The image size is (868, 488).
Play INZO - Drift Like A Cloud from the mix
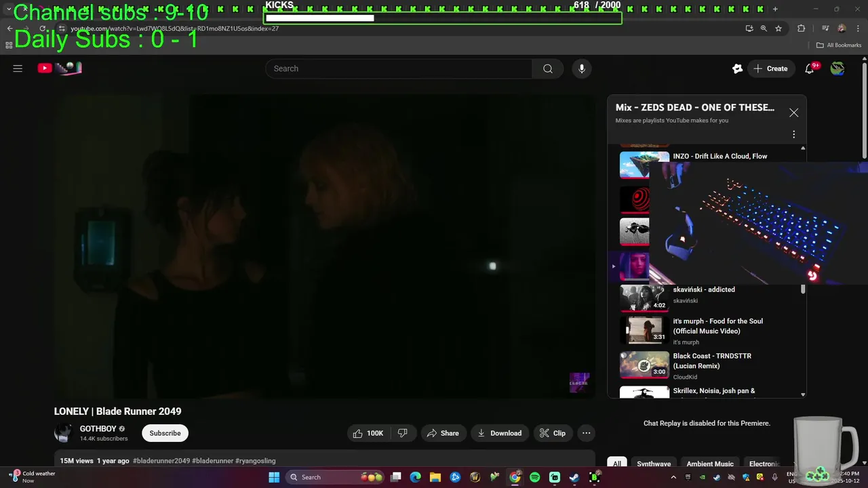tap(720, 156)
